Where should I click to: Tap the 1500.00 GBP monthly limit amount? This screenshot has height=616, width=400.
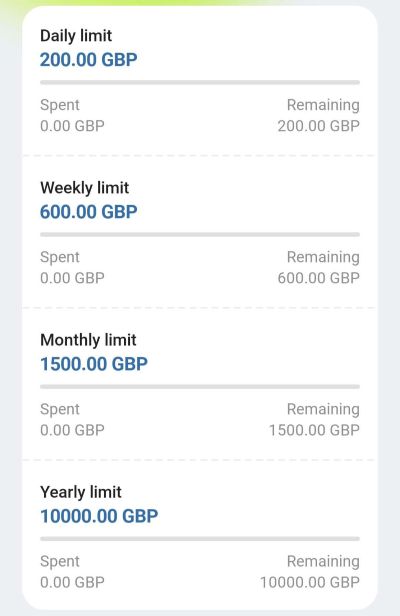[x=94, y=364]
